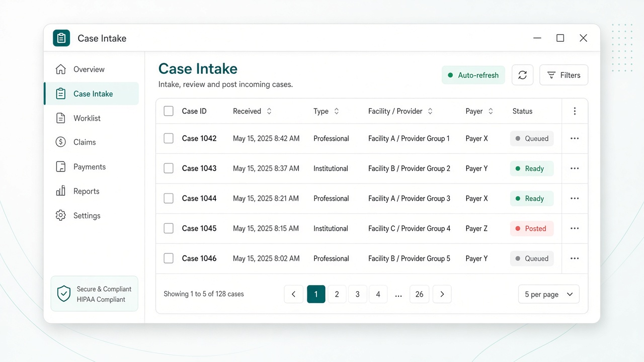Open row actions for Case 1042
The height and width of the screenshot is (362, 644).
575,138
